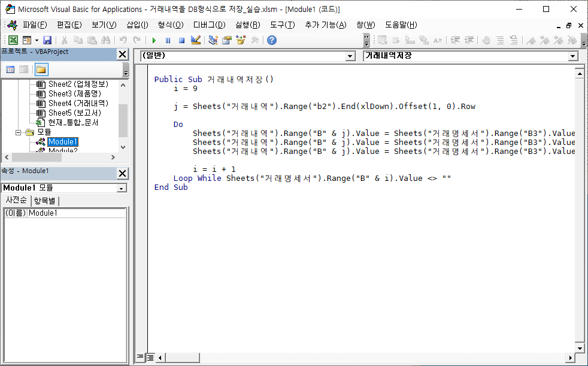Toggle Breakpoint hand icon
The image size is (588, 366).
[486, 40]
